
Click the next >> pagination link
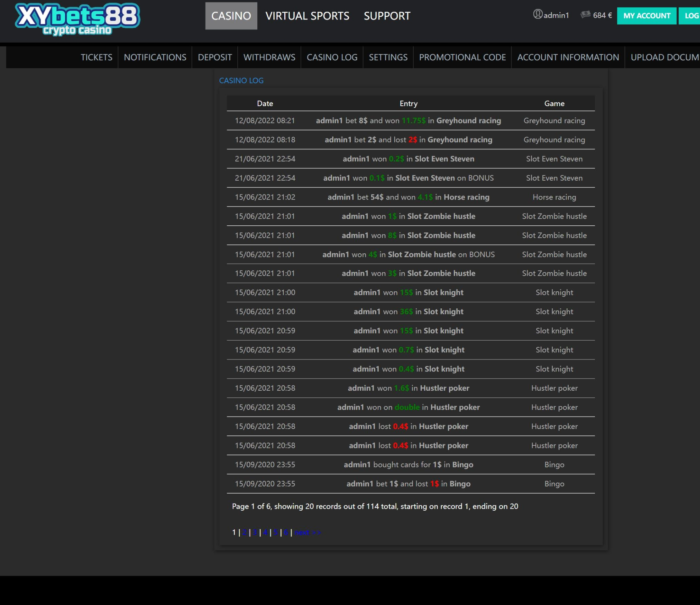click(307, 532)
